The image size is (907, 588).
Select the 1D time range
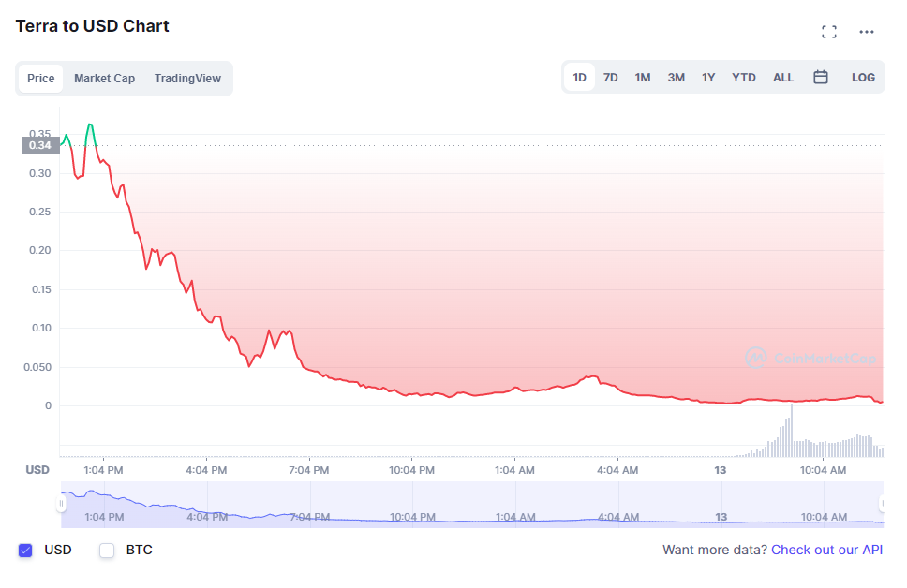(579, 78)
